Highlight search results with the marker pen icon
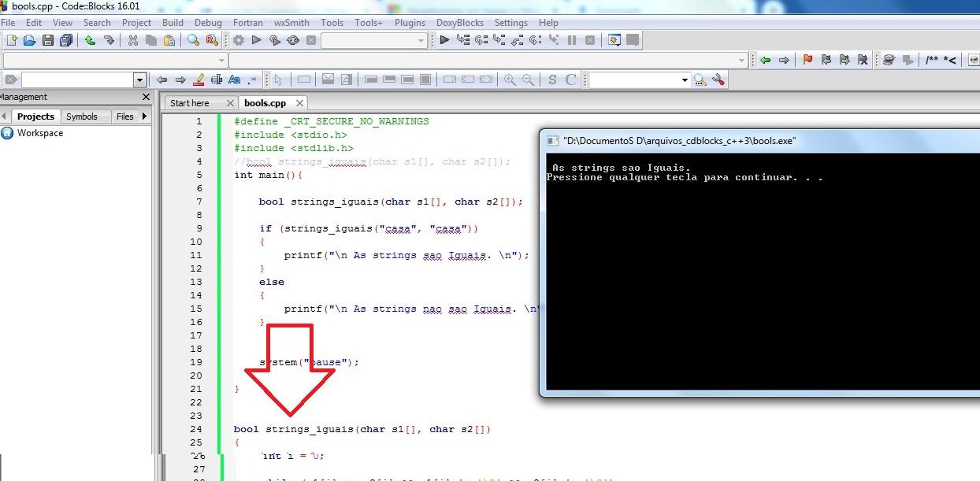 pyautogui.click(x=199, y=80)
